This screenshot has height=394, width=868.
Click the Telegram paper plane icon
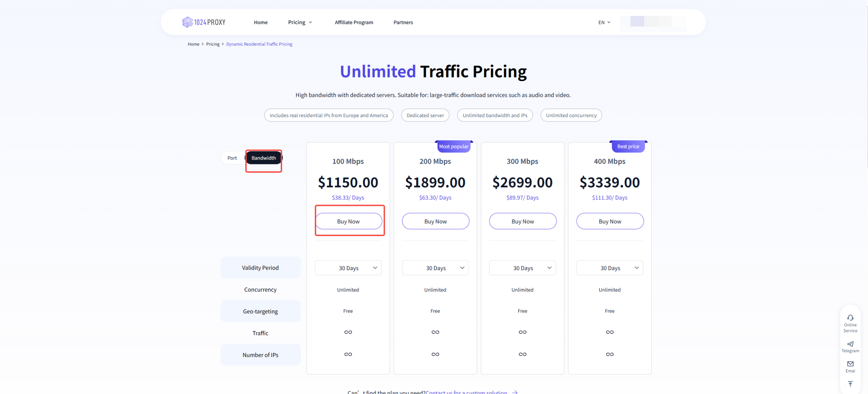point(850,344)
